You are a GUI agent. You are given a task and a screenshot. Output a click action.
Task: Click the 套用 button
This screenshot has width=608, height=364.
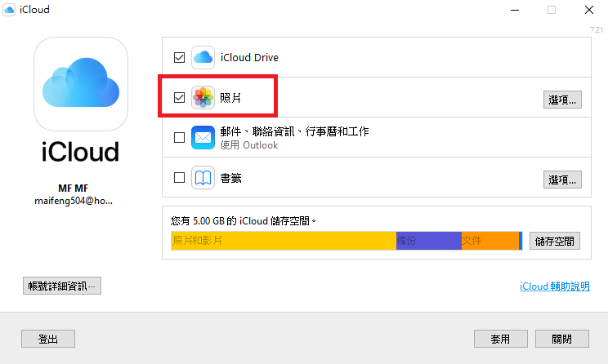pos(501,339)
